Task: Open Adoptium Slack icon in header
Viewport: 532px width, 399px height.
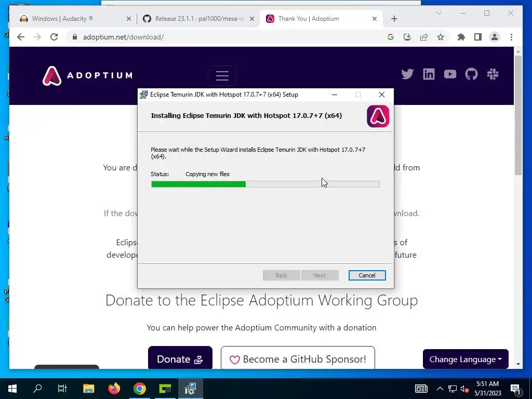Action: click(493, 74)
